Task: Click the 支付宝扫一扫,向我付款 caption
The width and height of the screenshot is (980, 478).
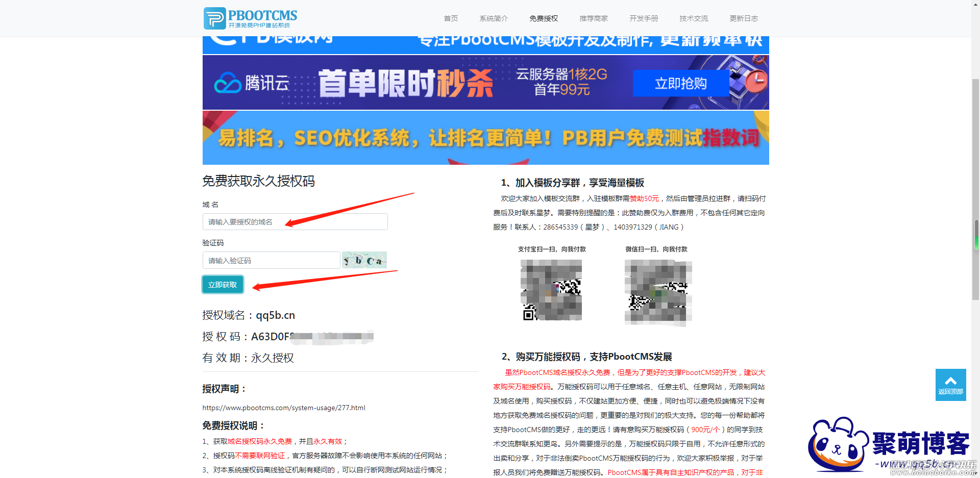Action: 552,249
